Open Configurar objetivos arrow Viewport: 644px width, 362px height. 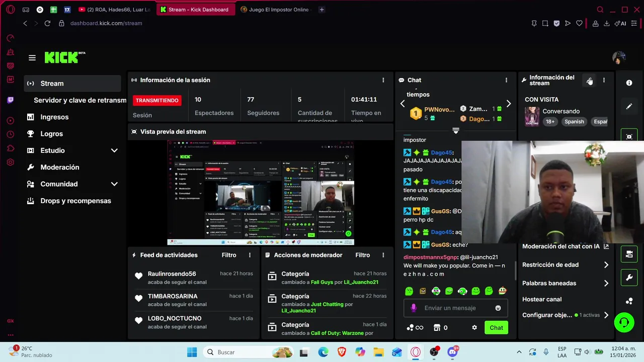[x=606, y=315]
